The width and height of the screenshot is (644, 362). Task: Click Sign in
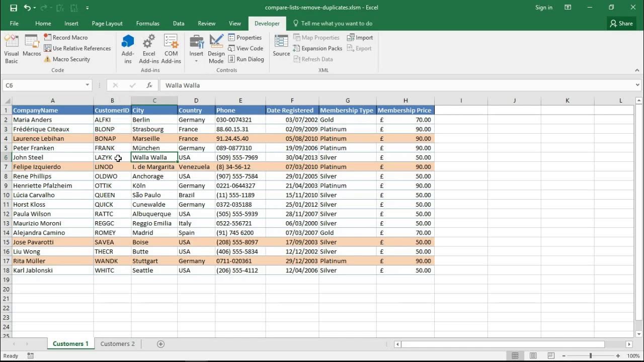(544, 8)
